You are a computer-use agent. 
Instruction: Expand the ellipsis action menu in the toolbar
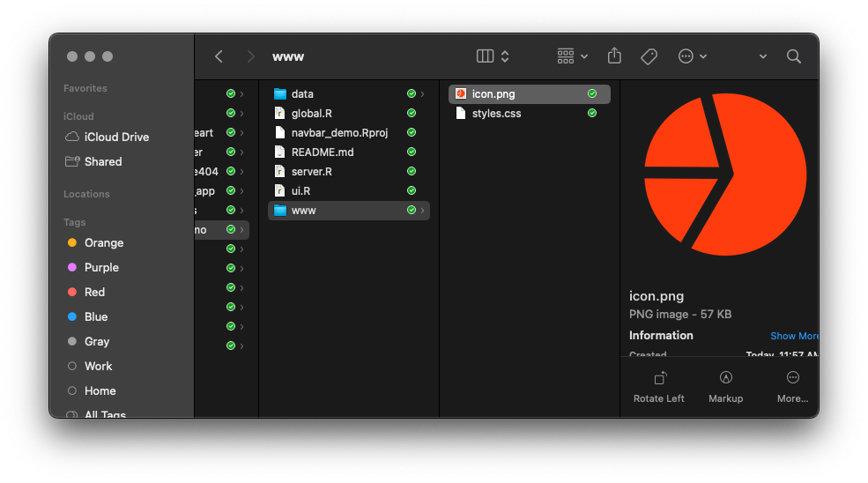(692, 56)
